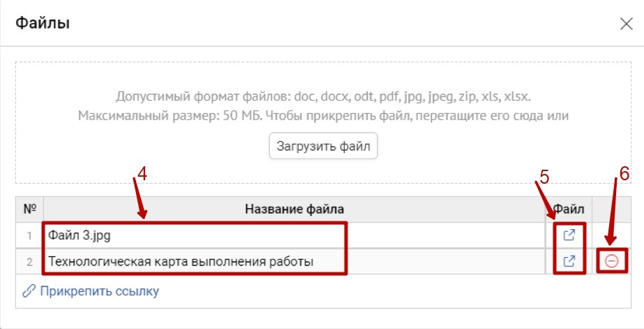Screen dimensions: 644x329
Task: Select row number 1 cell
Action: pyautogui.click(x=30, y=235)
